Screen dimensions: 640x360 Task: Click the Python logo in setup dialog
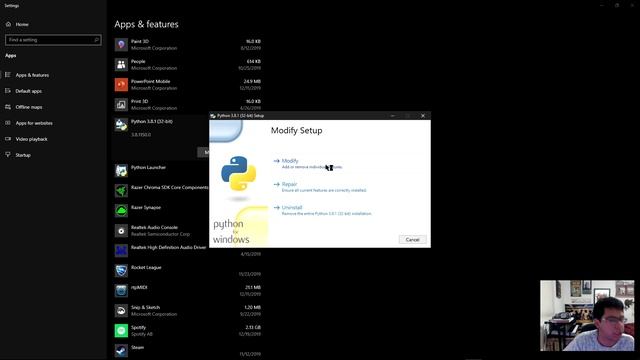(238, 173)
